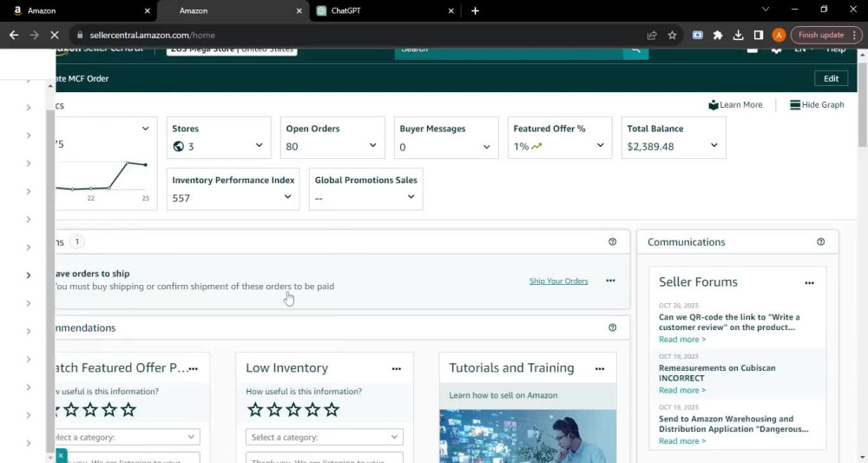Image resolution: width=868 pixels, height=463 pixels.
Task: Rate Low Inventory three stars
Action: 293,410
